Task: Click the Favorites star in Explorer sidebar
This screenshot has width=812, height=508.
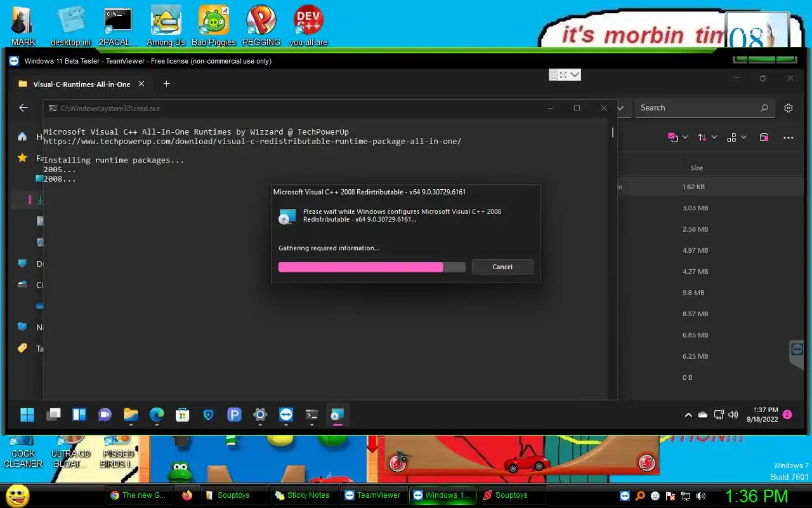Action: click(x=23, y=157)
